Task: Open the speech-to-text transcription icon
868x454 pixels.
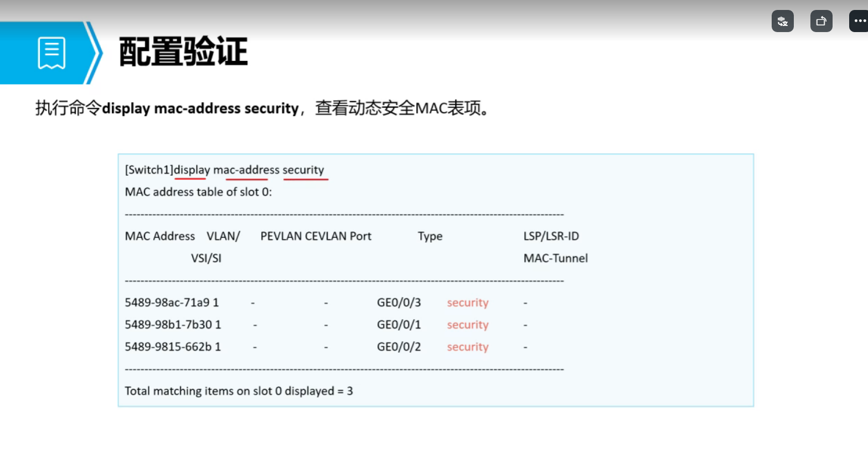Action: click(x=782, y=21)
